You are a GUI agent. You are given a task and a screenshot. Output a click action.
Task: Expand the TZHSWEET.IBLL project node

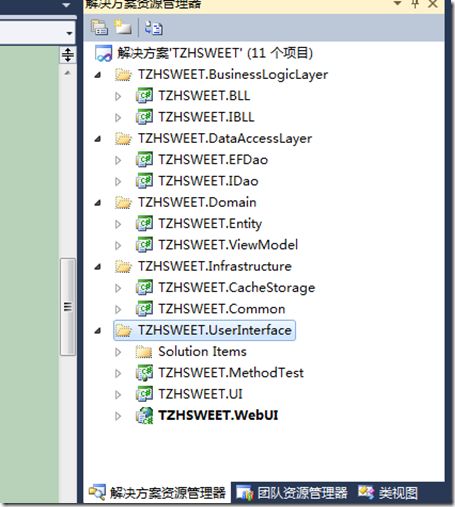[x=118, y=118]
